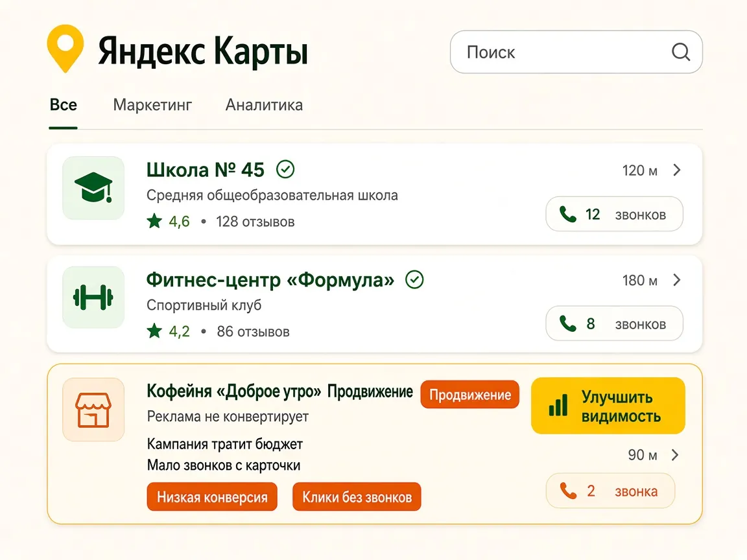Screen dimensions: 747x560
Task: Click the 90 м distance label
Action: pyautogui.click(x=643, y=455)
